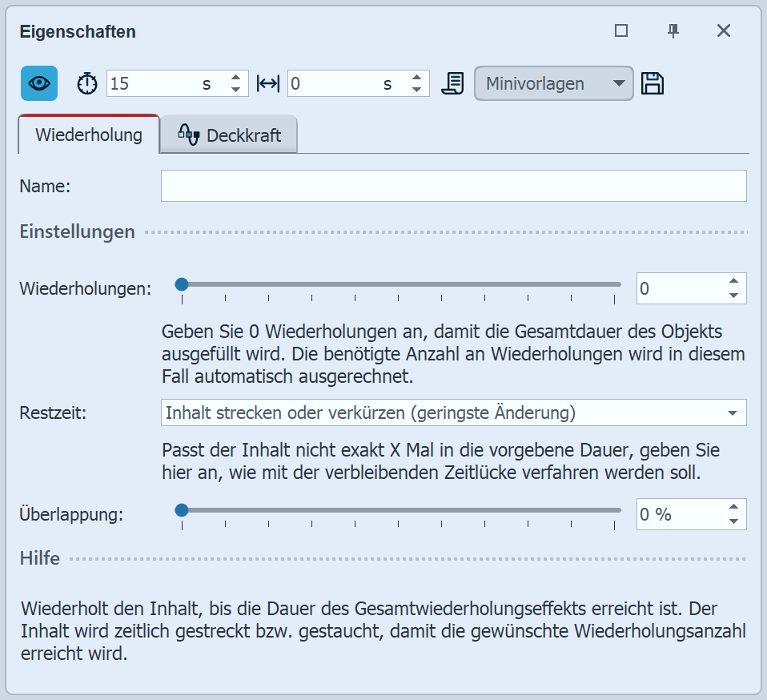The image size is (767, 700).
Task: Open the Minivorlagen dropdown
Action: click(554, 83)
